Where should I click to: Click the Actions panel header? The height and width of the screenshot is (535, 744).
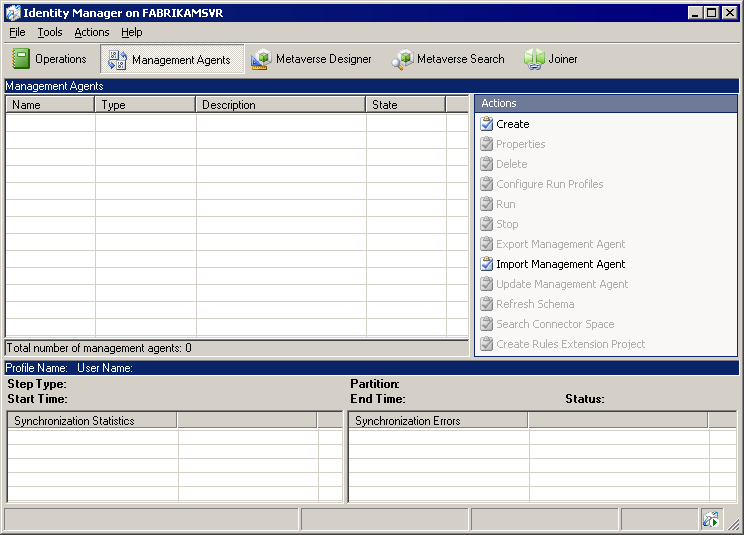tap(606, 103)
